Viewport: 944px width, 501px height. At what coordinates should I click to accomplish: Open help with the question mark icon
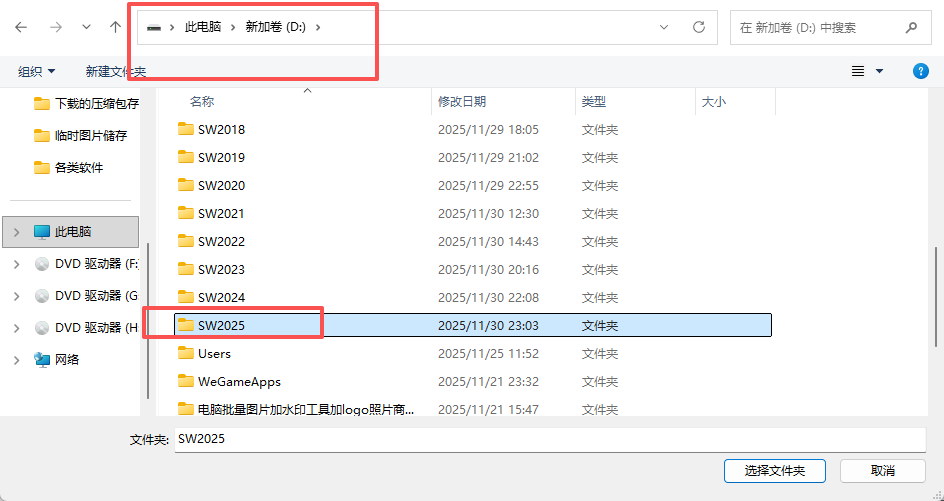click(x=921, y=71)
